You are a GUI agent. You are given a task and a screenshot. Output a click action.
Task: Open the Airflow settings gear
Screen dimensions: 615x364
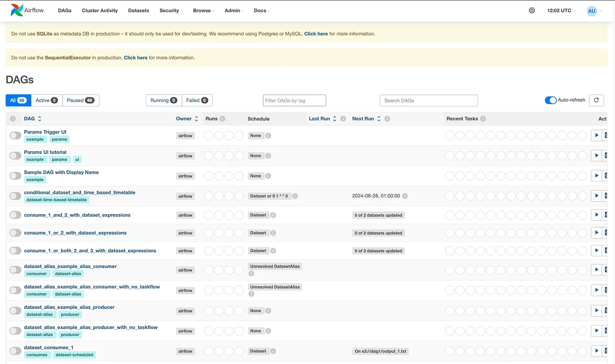click(532, 10)
